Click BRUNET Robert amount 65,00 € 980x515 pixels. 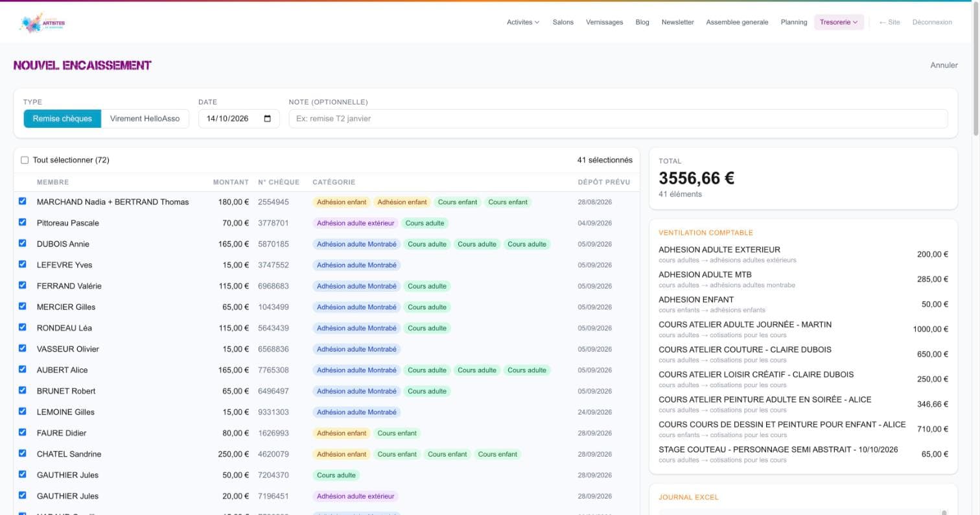(233, 391)
